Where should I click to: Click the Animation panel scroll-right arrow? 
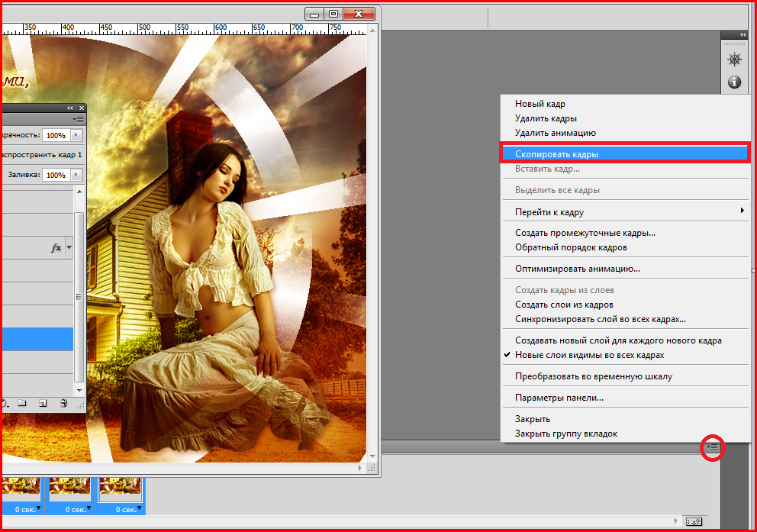click(x=676, y=521)
